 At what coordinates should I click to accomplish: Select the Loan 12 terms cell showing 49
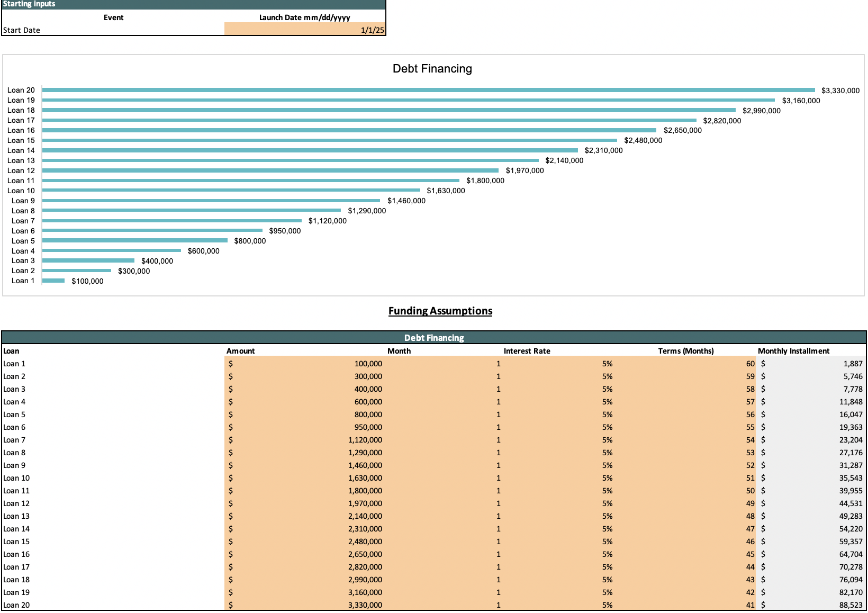pos(686,503)
